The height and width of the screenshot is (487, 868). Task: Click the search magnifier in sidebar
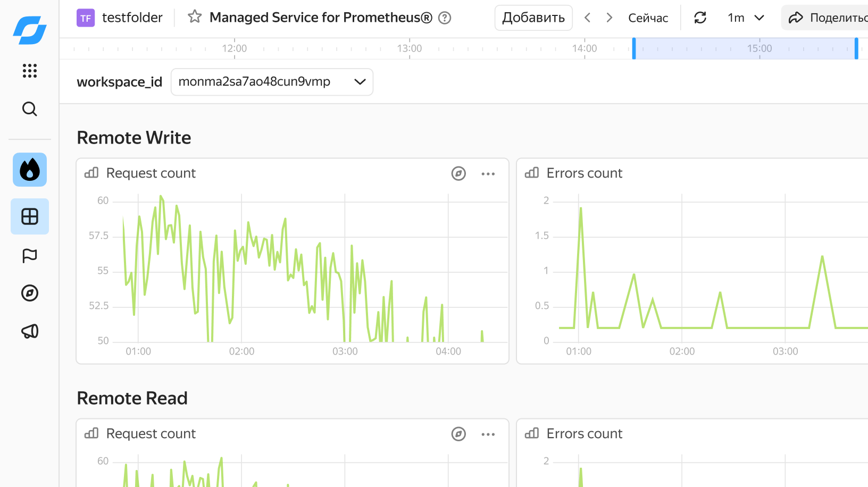(30, 109)
